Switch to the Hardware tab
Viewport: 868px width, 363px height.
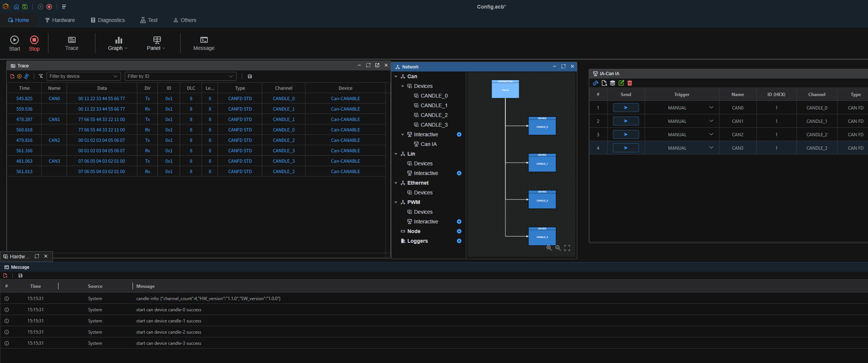[x=60, y=20]
